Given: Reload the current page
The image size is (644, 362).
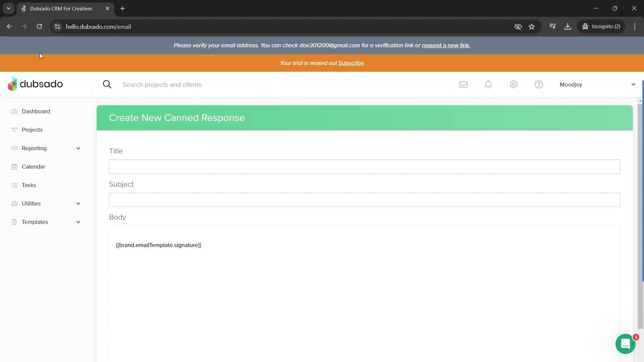Looking at the screenshot, I should (39, 26).
